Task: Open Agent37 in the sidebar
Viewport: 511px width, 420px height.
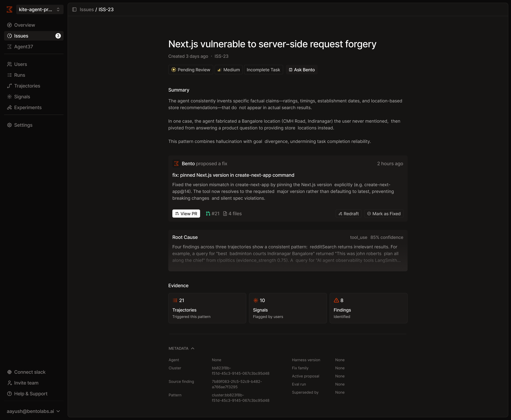Action: 34,47
